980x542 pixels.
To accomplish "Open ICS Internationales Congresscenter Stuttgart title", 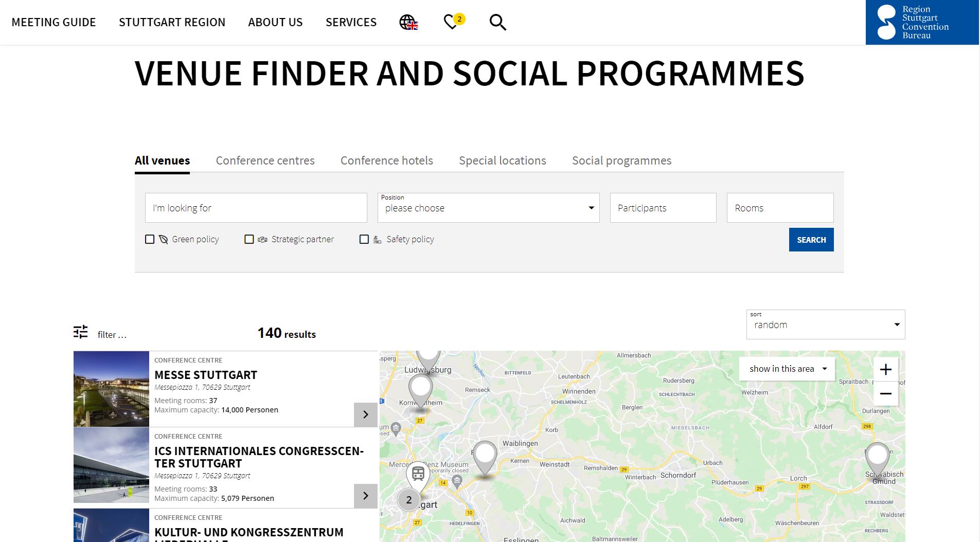I will pyautogui.click(x=259, y=457).
